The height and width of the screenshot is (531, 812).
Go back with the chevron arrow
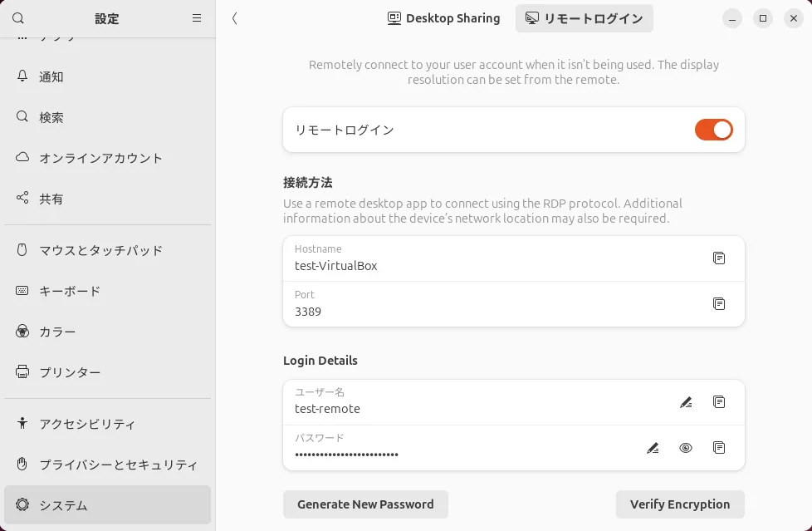tap(235, 18)
